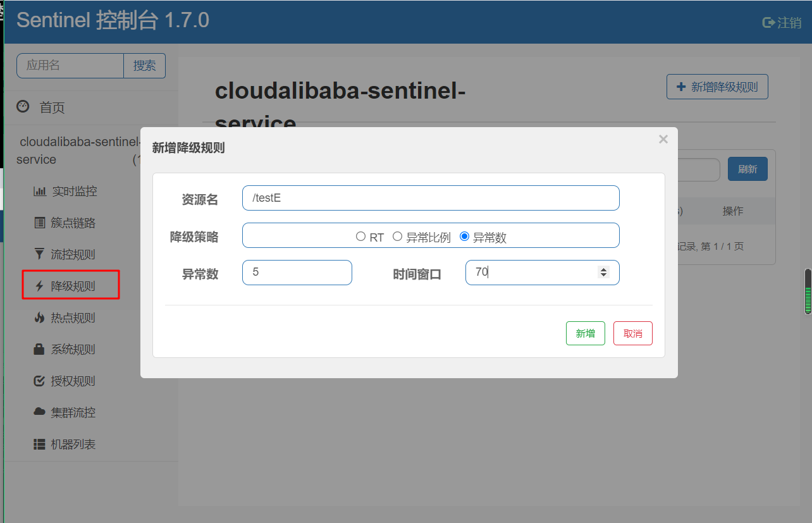The width and height of the screenshot is (812, 523).
Task: Select the funnel icon for 流控规则
Action: click(x=39, y=254)
